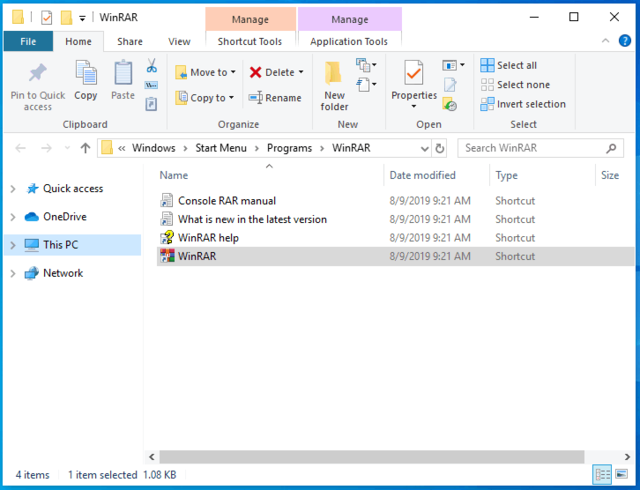The width and height of the screenshot is (640, 490).
Task: Open the Properties dropdown arrow
Action: pyautogui.click(x=414, y=107)
